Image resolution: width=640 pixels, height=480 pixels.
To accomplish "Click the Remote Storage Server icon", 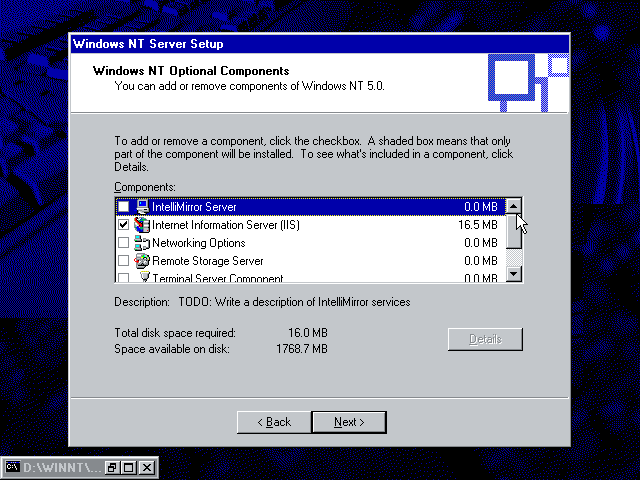I will 142,261.
